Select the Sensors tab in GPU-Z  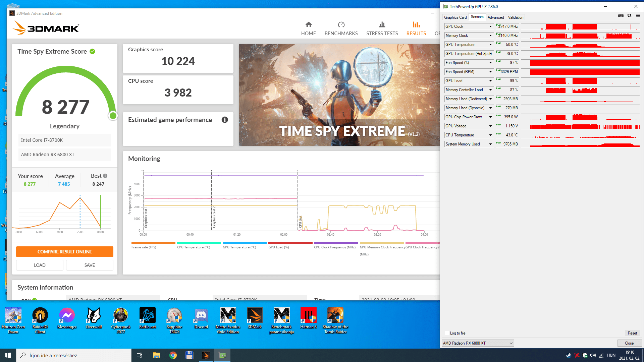click(477, 17)
